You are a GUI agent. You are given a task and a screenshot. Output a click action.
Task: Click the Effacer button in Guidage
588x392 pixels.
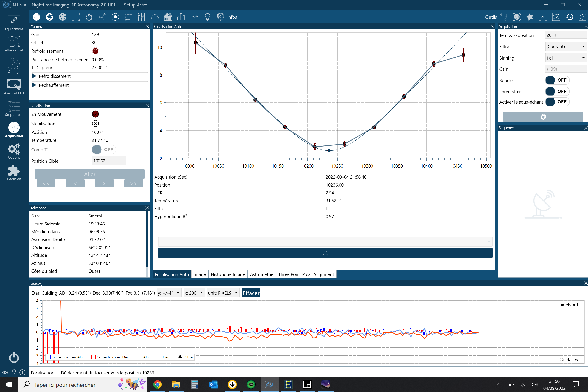251,293
